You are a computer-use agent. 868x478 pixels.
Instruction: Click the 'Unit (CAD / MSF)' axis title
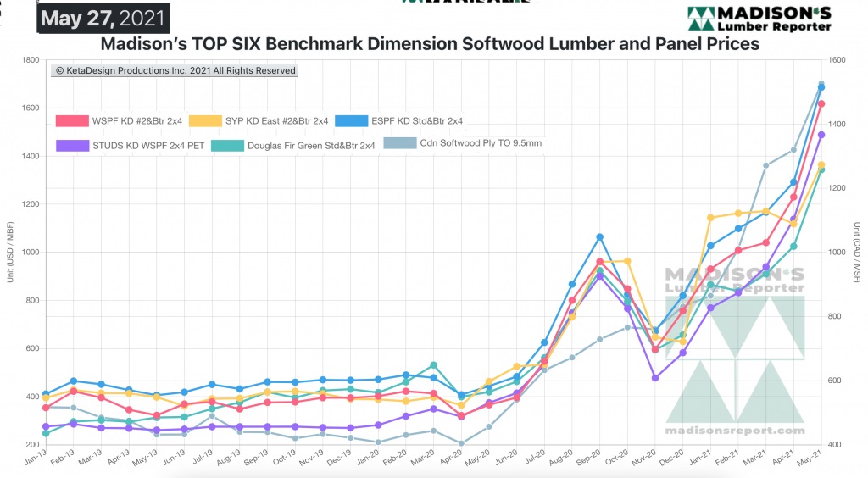tap(857, 253)
